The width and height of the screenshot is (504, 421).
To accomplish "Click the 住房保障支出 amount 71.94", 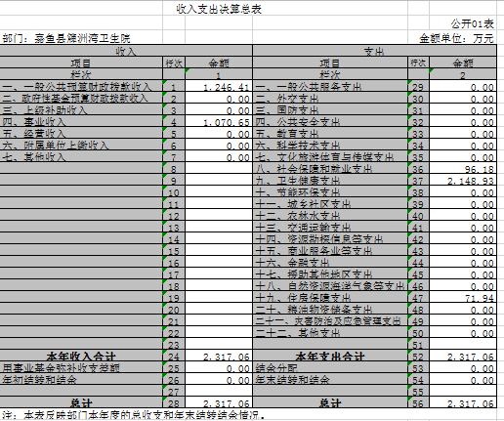I will (463, 297).
